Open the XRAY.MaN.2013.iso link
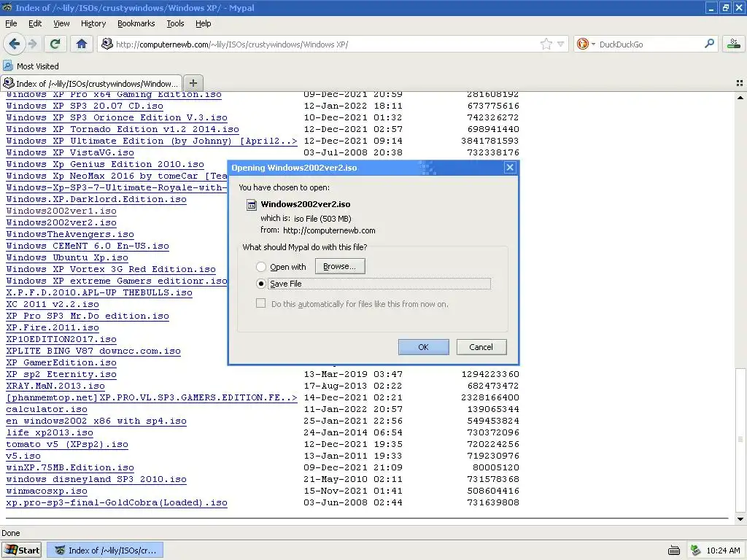The width and height of the screenshot is (747, 560). coord(55,386)
